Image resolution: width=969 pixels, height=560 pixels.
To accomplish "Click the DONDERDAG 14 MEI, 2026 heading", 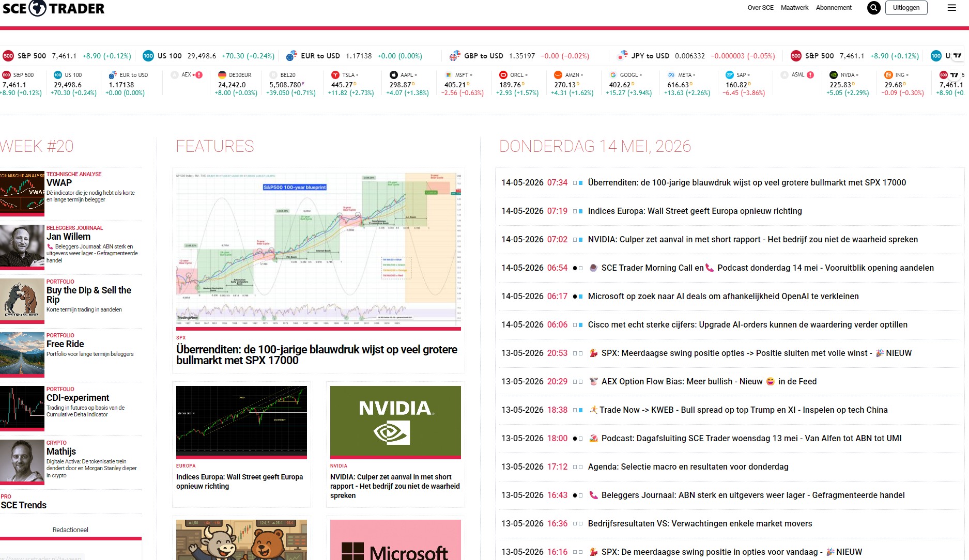I will (595, 146).
